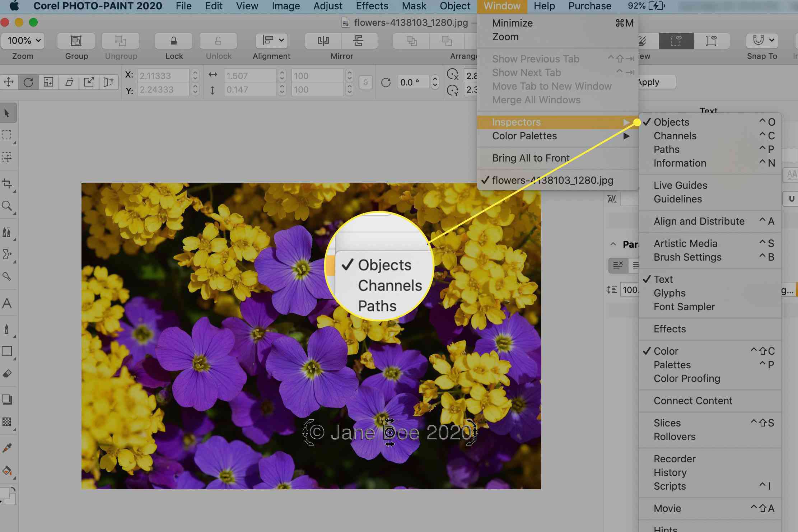Click Paths in Inspectors submenu

[666, 149]
